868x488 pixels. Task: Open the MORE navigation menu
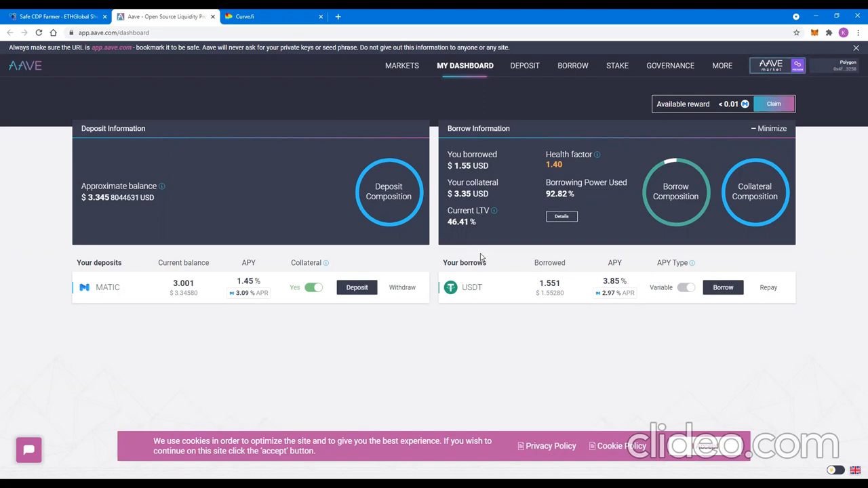(722, 66)
